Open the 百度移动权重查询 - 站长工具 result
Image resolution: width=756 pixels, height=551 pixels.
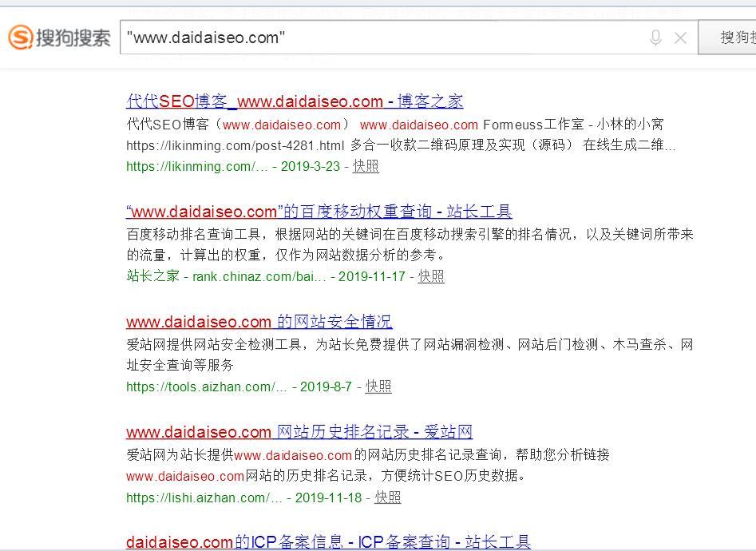coord(319,212)
